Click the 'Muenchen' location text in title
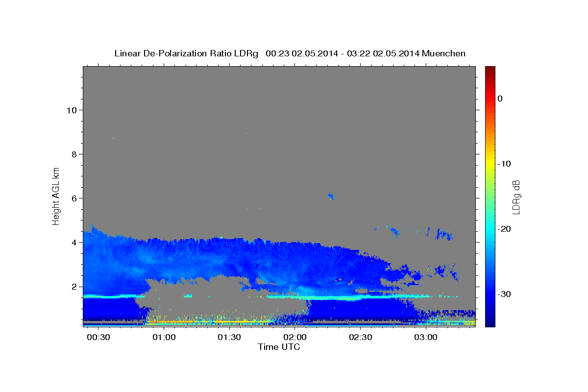The width and height of the screenshot is (588, 392). 444,53
